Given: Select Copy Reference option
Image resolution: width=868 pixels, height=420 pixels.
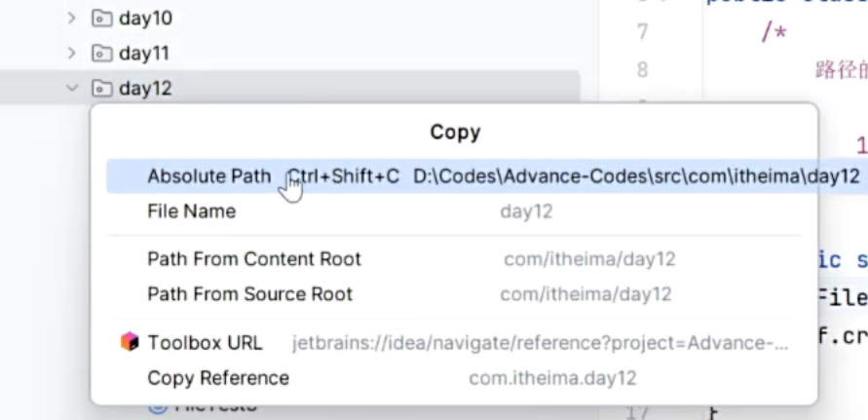Looking at the screenshot, I should click(x=218, y=378).
